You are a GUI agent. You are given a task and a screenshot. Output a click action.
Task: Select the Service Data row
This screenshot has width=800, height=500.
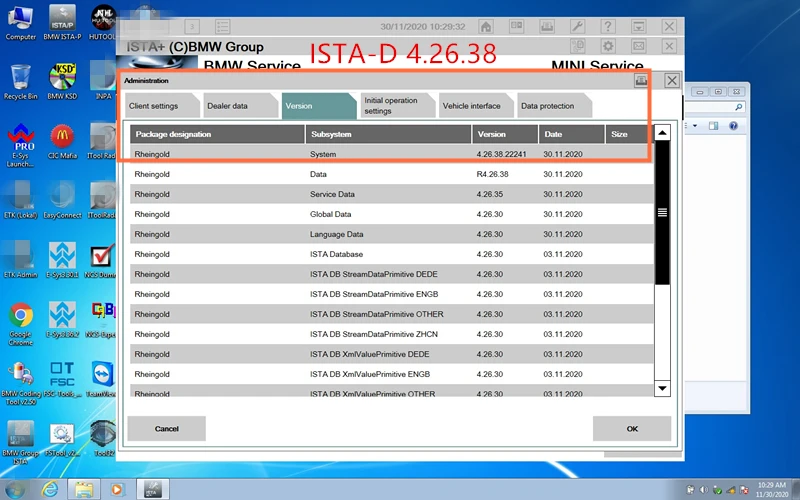click(392, 194)
